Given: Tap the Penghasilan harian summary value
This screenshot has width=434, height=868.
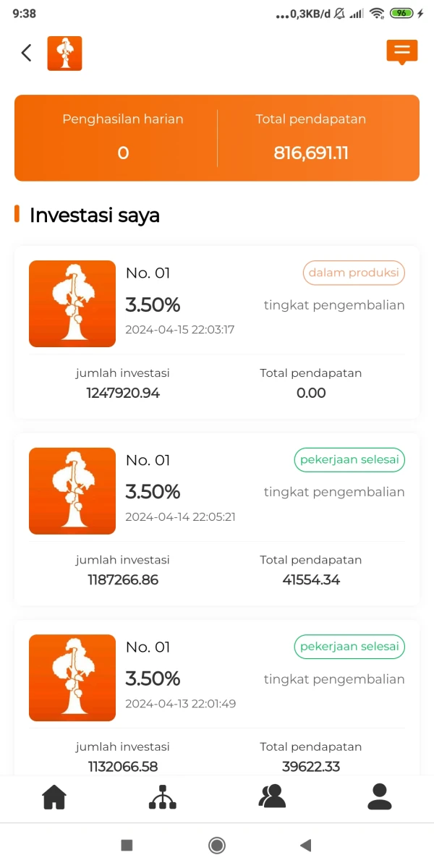Looking at the screenshot, I should tap(123, 153).
